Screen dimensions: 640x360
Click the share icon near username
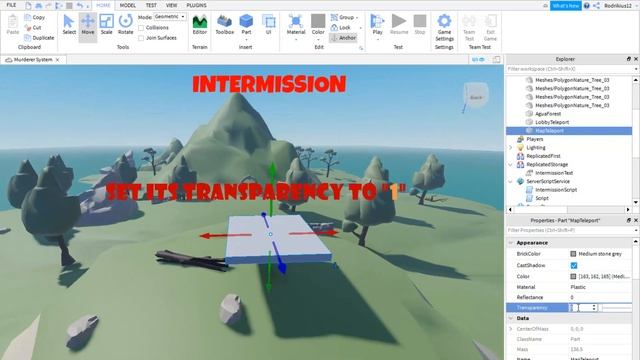[x=596, y=5]
